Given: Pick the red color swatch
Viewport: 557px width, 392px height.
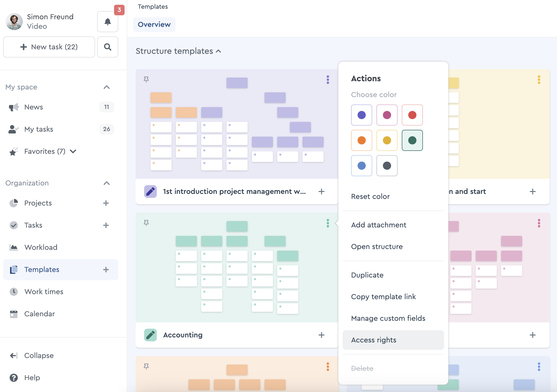Looking at the screenshot, I should point(412,115).
